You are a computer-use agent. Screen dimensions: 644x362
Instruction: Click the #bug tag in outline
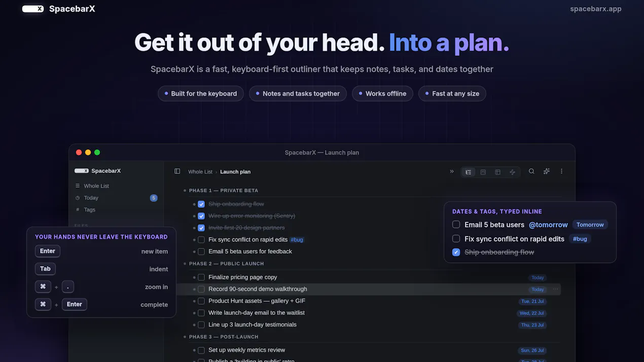point(297,240)
